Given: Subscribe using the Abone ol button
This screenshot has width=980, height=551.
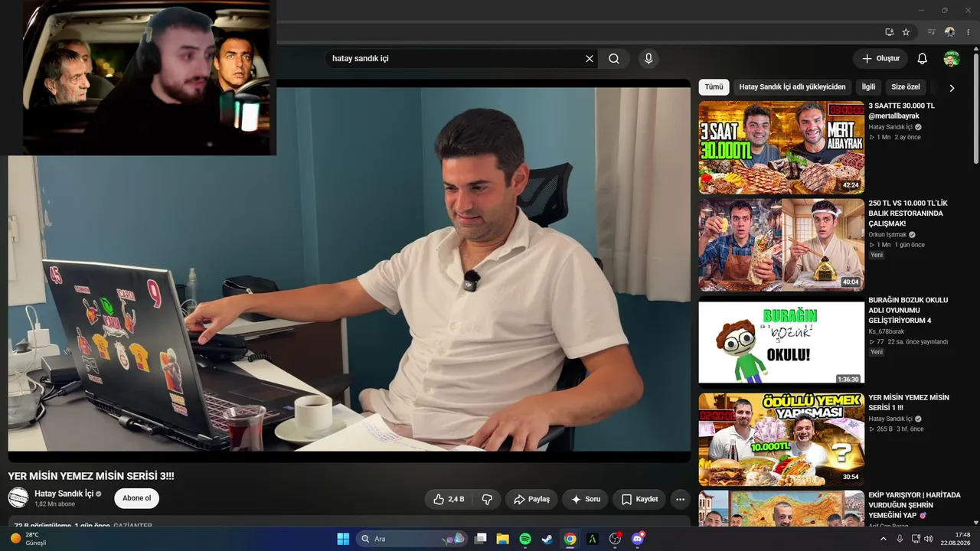Looking at the screenshot, I should (137, 498).
